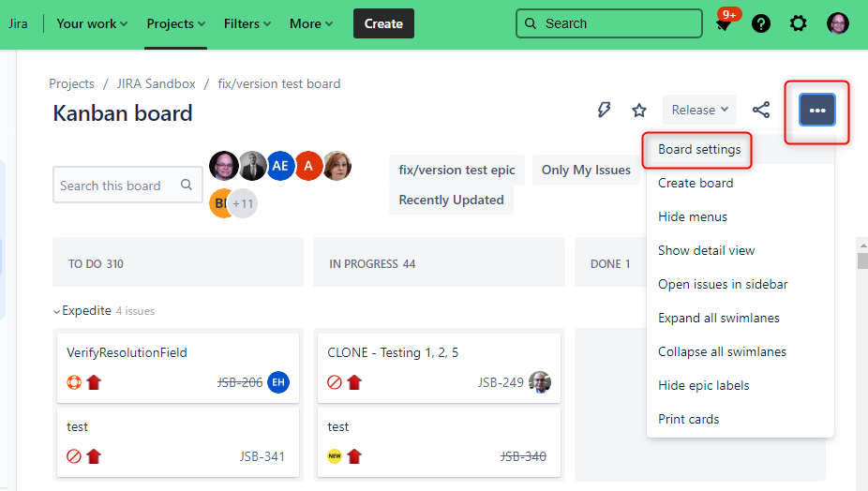Click the three-dots board menu button

click(x=817, y=111)
